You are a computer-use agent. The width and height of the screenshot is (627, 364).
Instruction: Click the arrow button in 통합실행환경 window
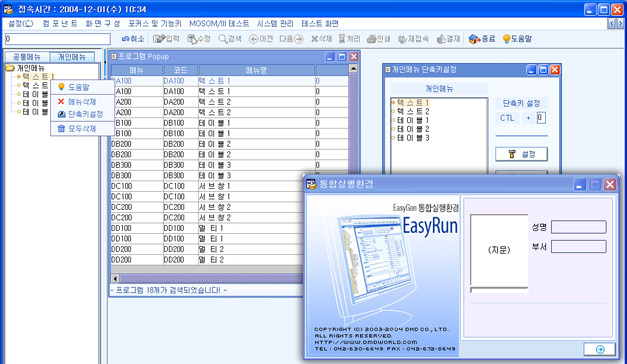599,349
